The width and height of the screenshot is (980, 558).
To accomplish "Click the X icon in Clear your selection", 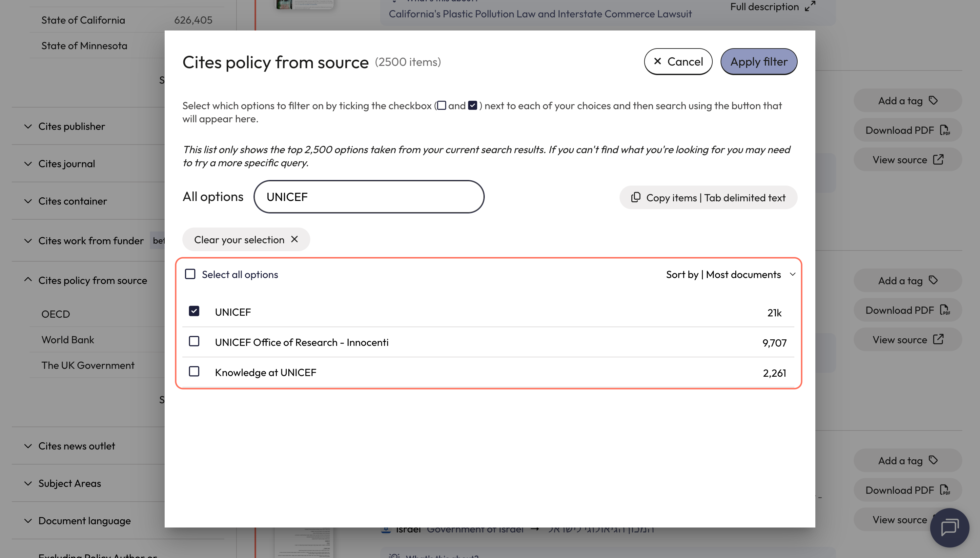I will [x=294, y=239].
